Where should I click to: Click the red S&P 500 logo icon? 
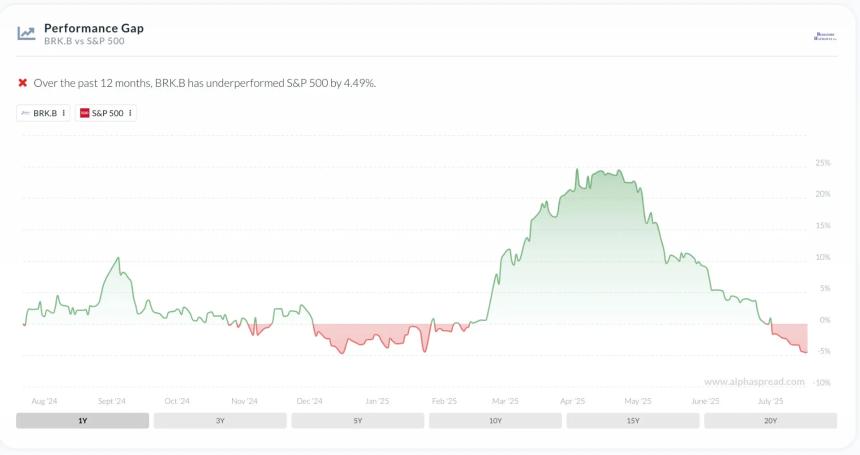[85, 113]
